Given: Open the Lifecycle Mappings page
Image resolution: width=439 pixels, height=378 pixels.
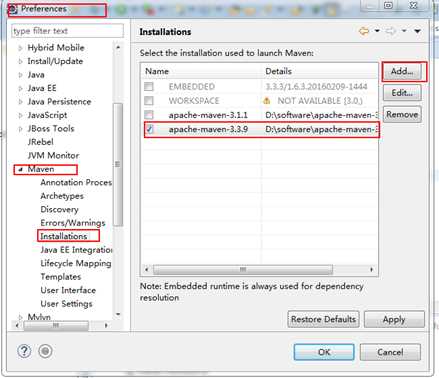Looking at the screenshot, I should click(76, 263).
